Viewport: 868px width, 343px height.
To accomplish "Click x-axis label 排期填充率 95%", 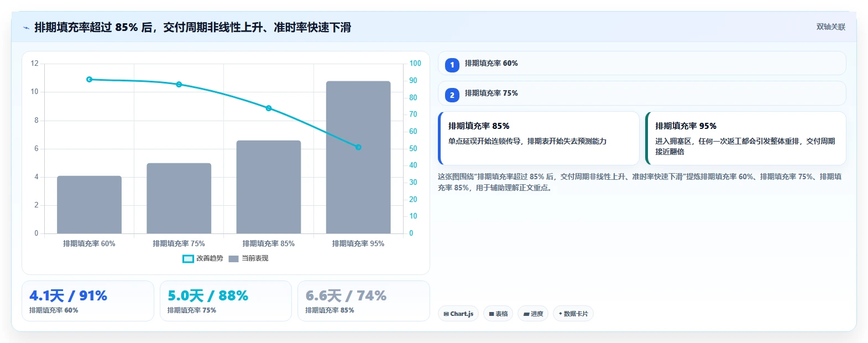I will coord(358,243).
